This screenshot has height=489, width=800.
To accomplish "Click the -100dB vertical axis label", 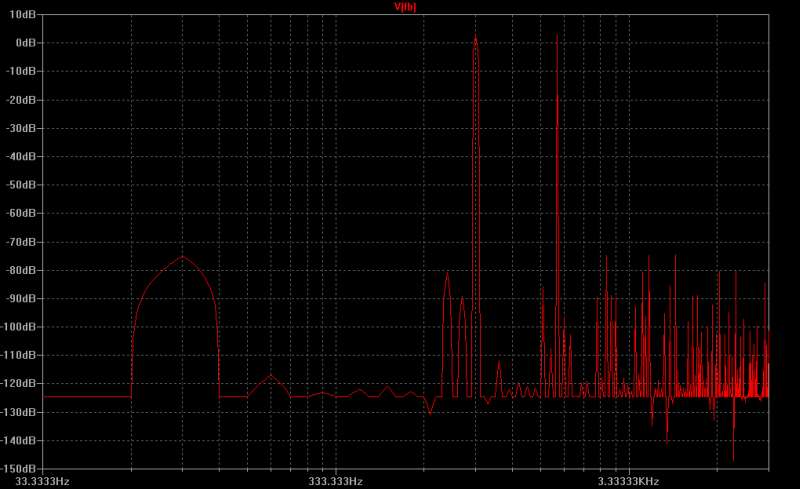I will click(x=19, y=327).
